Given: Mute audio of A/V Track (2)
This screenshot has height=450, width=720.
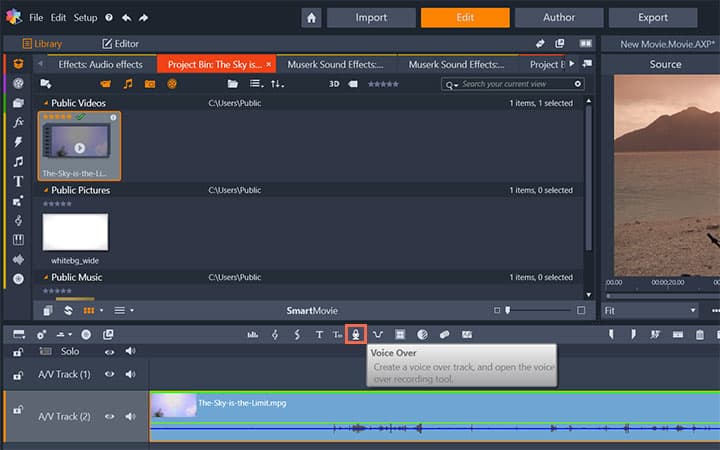Looking at the screenshot, I should click(x=130, y=415).
